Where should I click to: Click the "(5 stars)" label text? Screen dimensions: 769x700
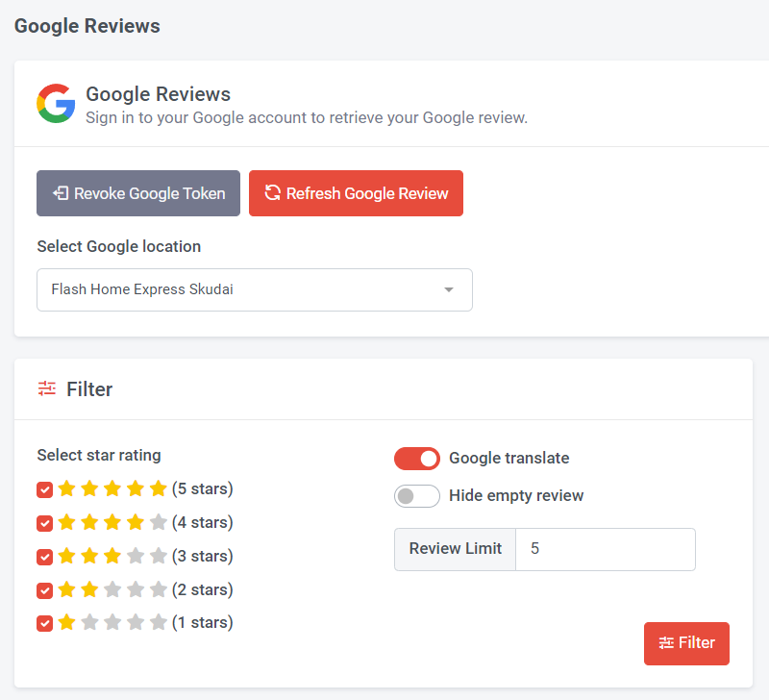click(203, 489)
